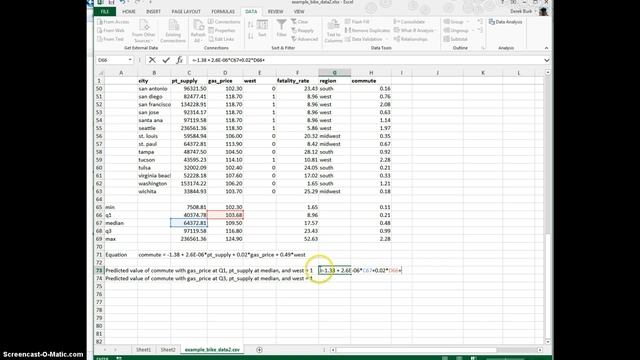Click Sort Z to A icon
Screen dimensions: 640x360
pyautogui.click(x=251, y=36)
